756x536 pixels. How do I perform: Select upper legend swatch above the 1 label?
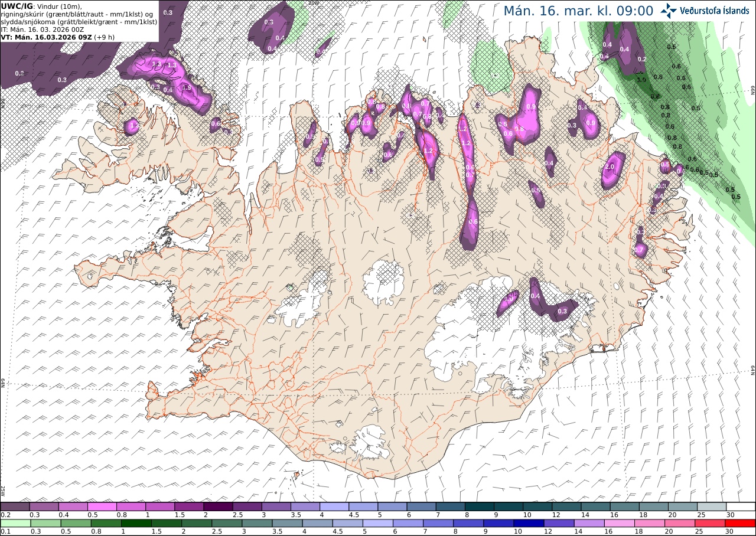tap(159, 506)
